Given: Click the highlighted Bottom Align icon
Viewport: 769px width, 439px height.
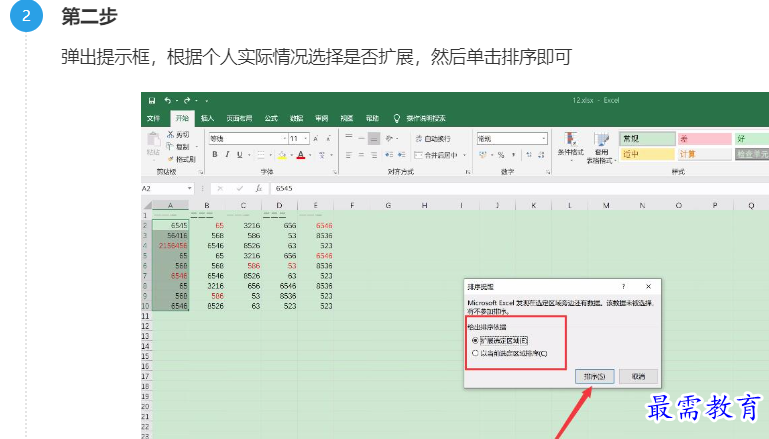Looking at the screenshot, I should coord(374,139).
